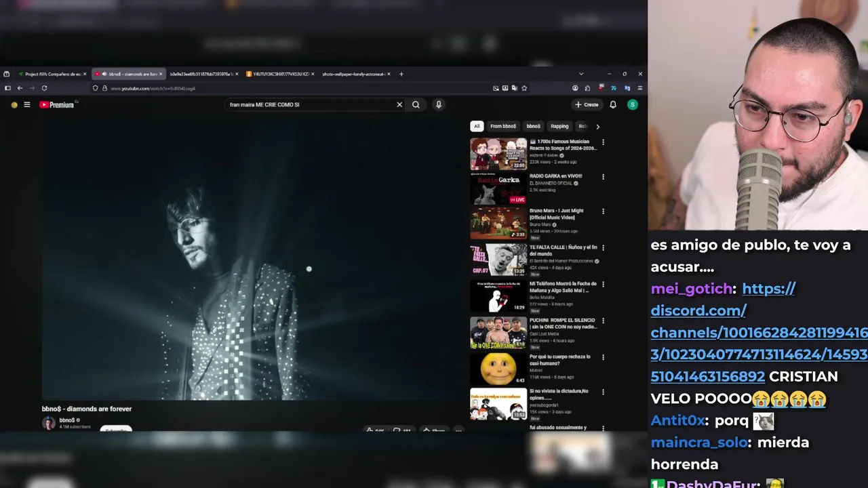The height and width of the screenshot is (488, 868).
Task: Click the maincra_solo username in chat
Action: pyautogui.click(x=698, y=442)
